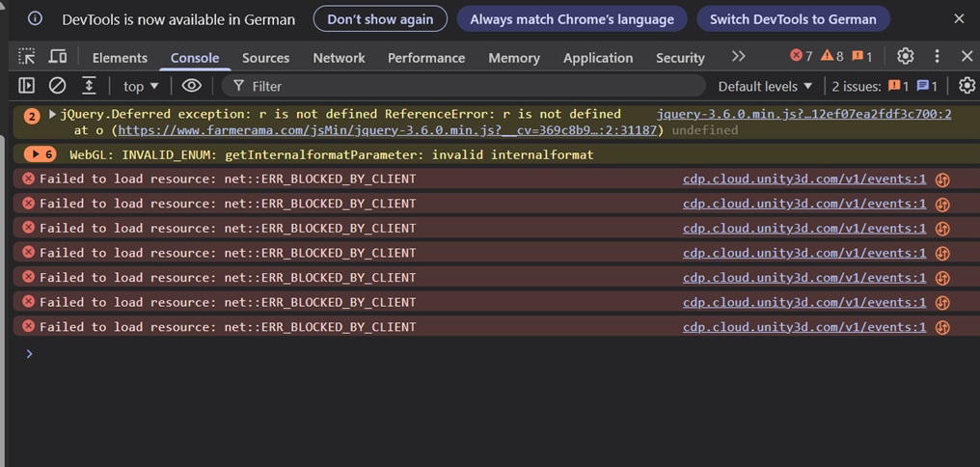This screenshot has height=467, width=980.
Task: Activate the inspect element picker icon
Action: pyautogui.click(x=27, y=57)
